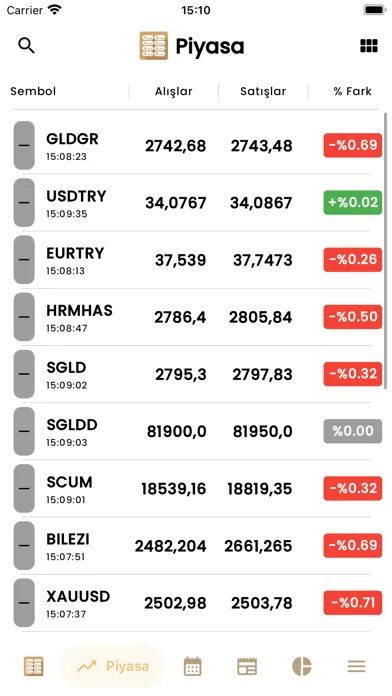
Task: Open the HRMHAS symbol row
Action: point(196,317)
